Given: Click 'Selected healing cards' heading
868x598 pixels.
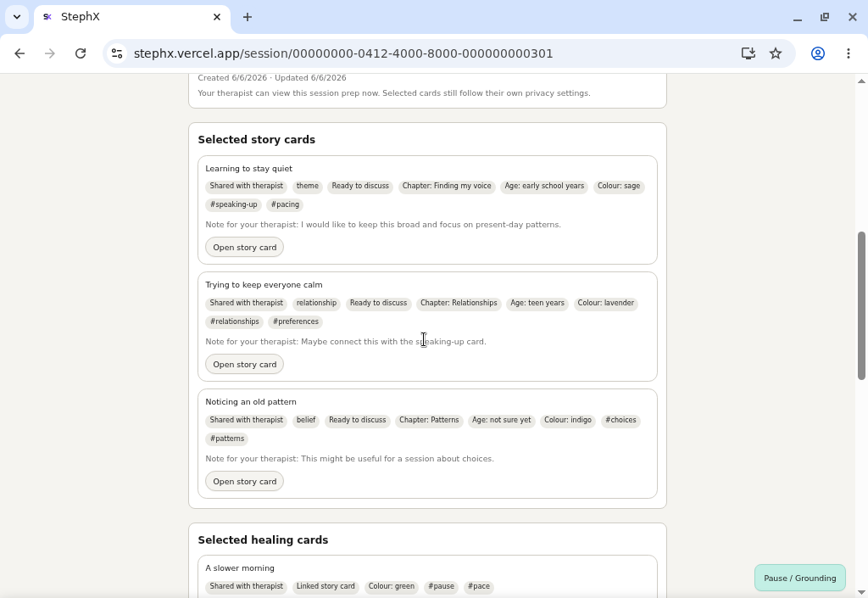Looking at the screenshot, I should (x=263, y=540).
